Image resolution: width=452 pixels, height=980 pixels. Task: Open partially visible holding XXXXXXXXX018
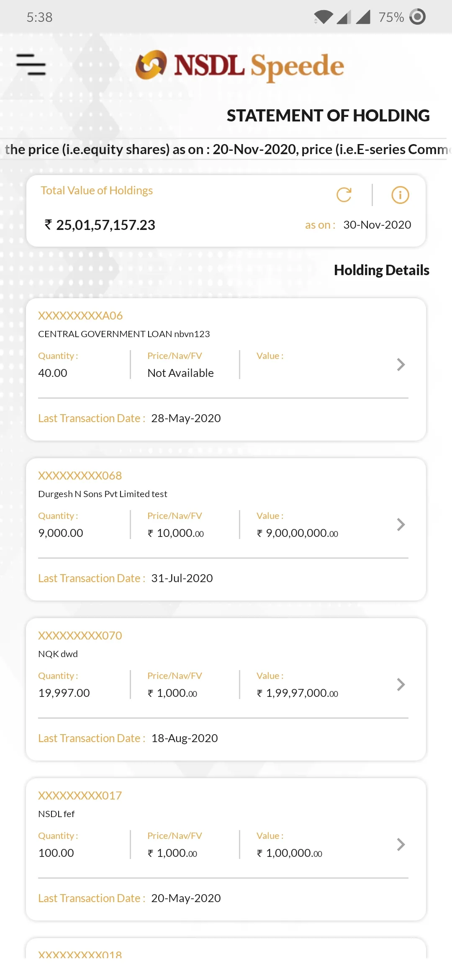[x=80, y=954]
